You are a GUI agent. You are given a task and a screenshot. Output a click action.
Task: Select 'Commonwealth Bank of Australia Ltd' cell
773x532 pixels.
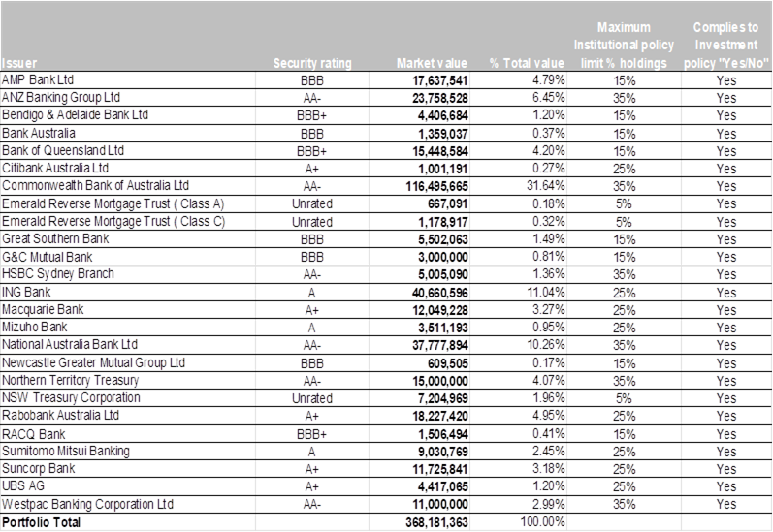point(95,186)
